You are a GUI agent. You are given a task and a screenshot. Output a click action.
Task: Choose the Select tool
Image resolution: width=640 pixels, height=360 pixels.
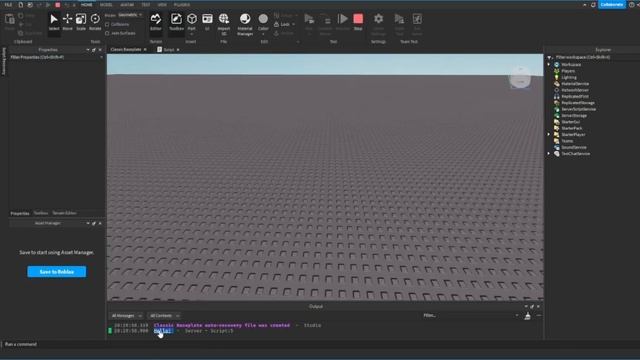[x=54, y=22]
